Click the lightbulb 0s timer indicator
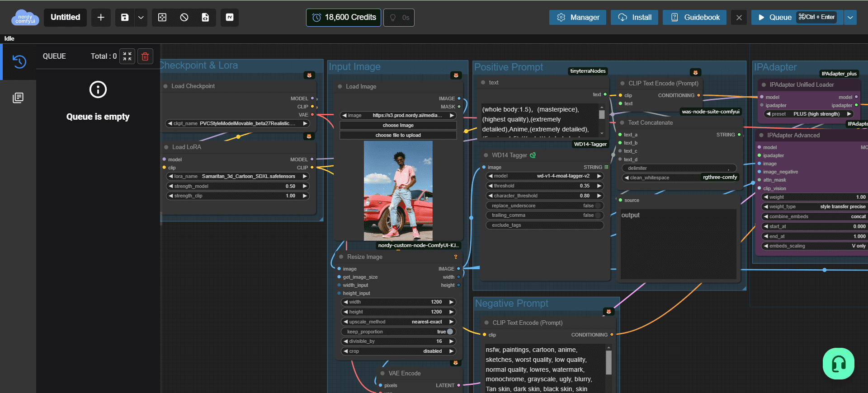The image size is (868, 393). point(399,18)
